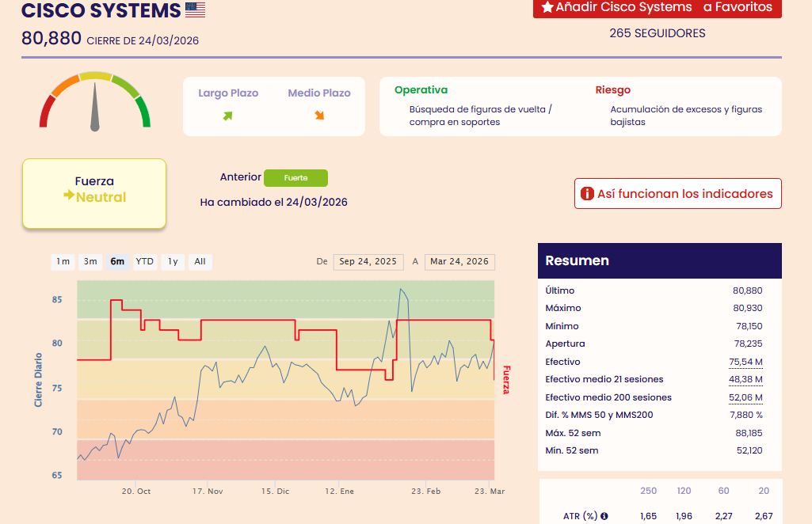Show All chart history range
This screenshot has height=524, width=812.
pyautogui.click(x=200, y=262)
